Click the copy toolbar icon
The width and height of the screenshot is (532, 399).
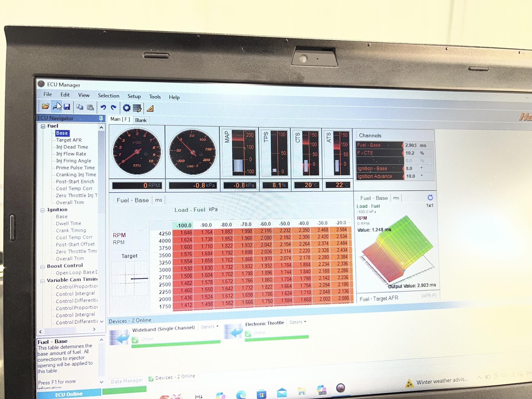click(x=80, y=107)
